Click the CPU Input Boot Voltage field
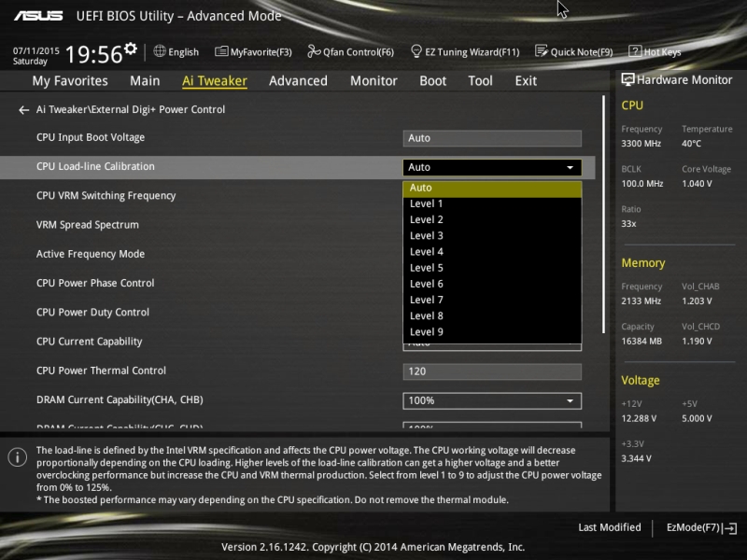The image size is (747, 560). [x=492, y=138]
